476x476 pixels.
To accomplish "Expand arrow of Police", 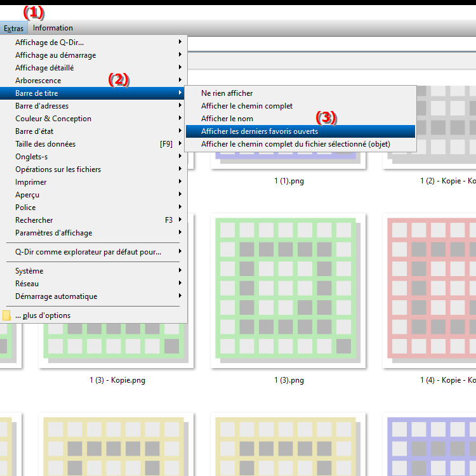I will pyautogui.click(x=180, y=207).
